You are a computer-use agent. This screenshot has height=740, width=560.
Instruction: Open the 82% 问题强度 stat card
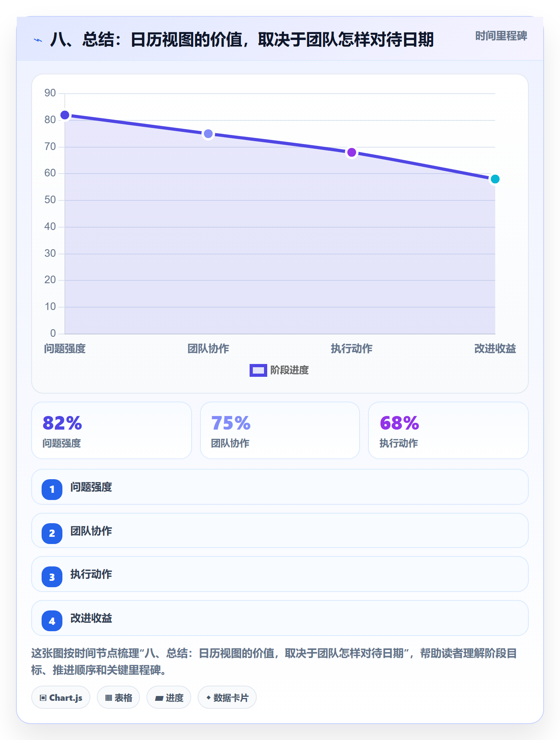(112, 430)
